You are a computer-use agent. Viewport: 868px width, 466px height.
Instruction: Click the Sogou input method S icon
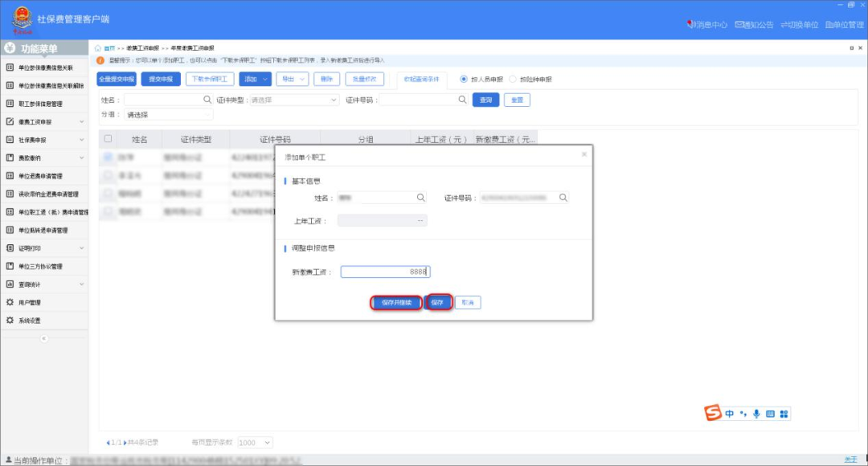pos(713,413)
